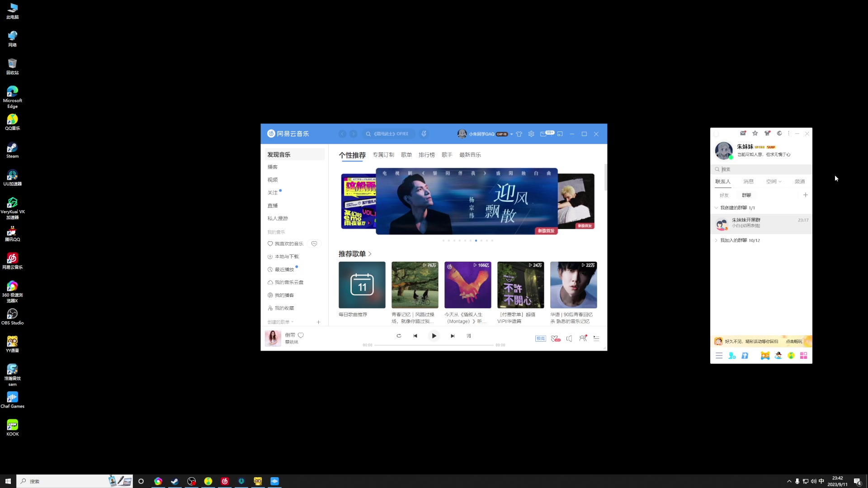
Task: Add a new playlist with plus icon
Action: (x=318, y=322)
